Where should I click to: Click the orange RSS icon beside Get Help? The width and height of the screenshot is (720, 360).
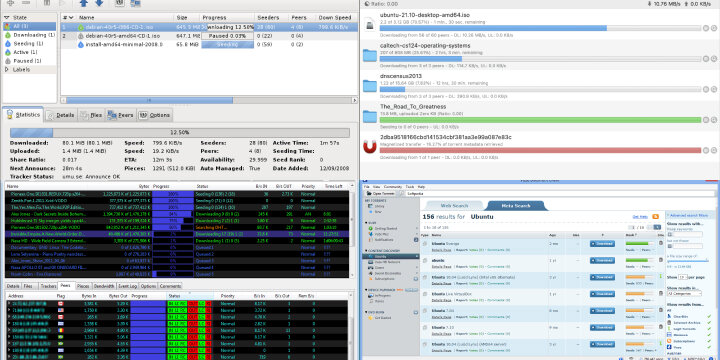pyautogui.click(x=655, y=216)
